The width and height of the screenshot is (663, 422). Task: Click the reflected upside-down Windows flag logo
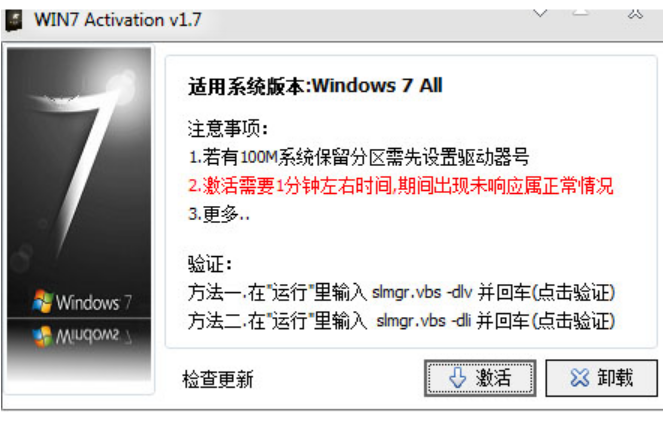43,336
